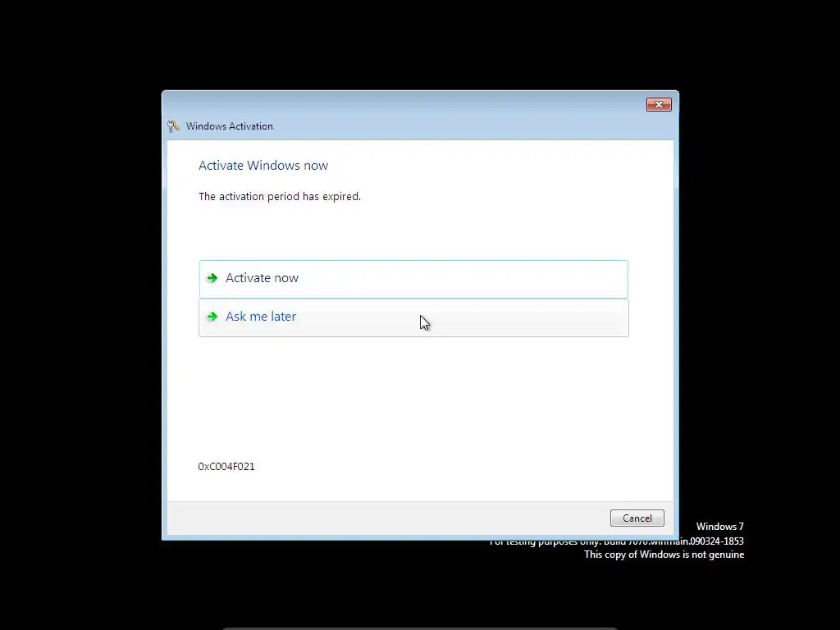
Task: Click the 'Activate Windows now' heading
Action: pos(263,166)
